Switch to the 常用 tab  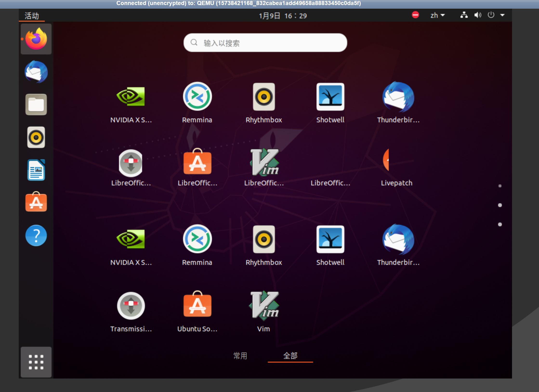coord(240,356)
